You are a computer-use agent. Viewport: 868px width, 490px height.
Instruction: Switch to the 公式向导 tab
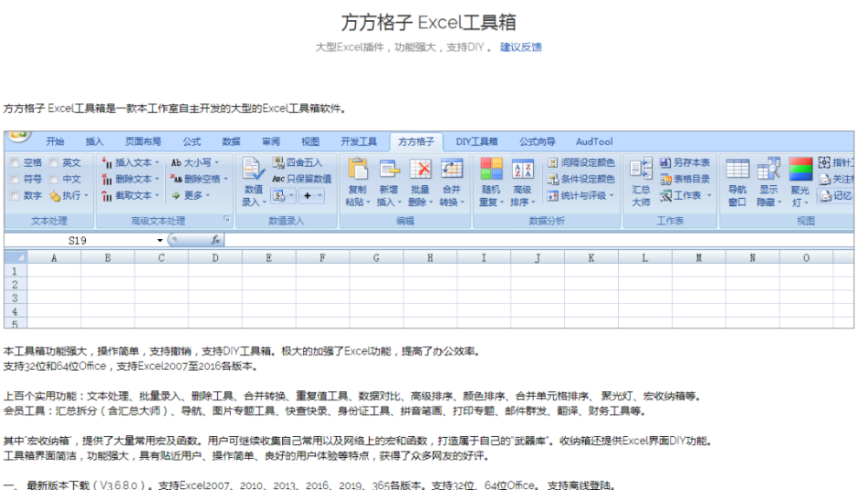(537, 142)
